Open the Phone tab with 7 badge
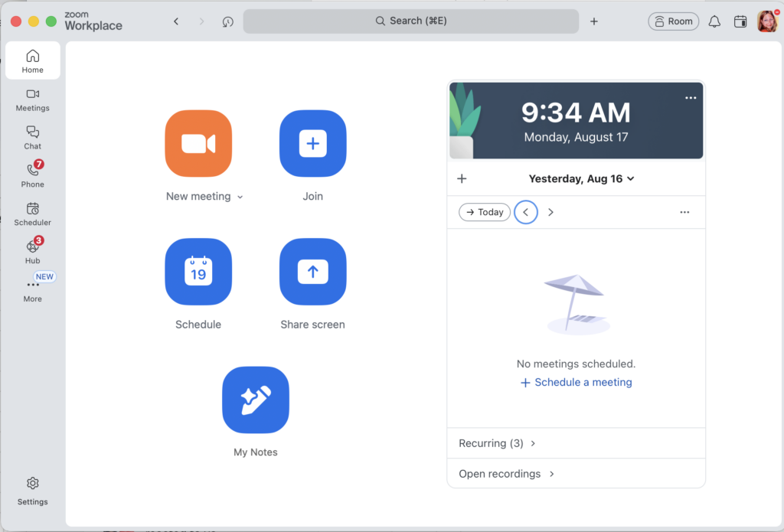Screen dimensions: 784x532 [32, 175]
